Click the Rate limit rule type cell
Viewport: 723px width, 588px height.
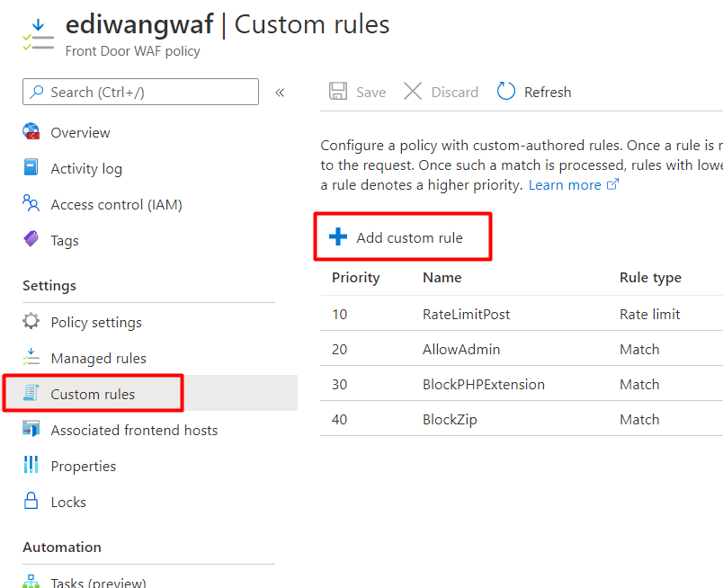click(x=649, y=314)
